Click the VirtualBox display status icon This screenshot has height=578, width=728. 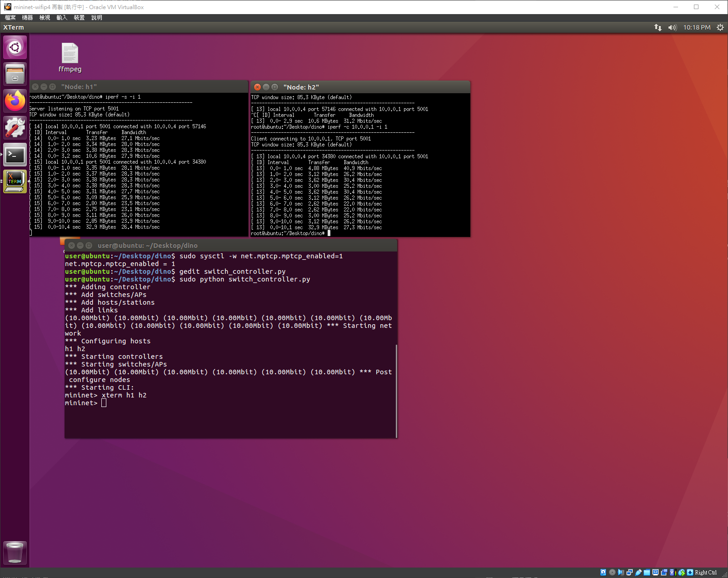click(655, 573)
